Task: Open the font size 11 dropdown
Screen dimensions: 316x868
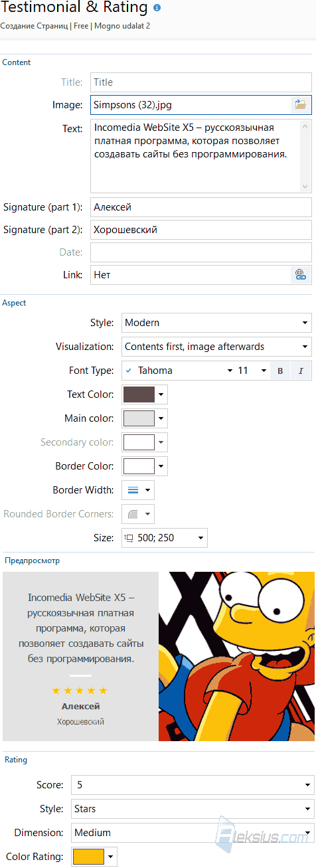Action: (252, 371)
